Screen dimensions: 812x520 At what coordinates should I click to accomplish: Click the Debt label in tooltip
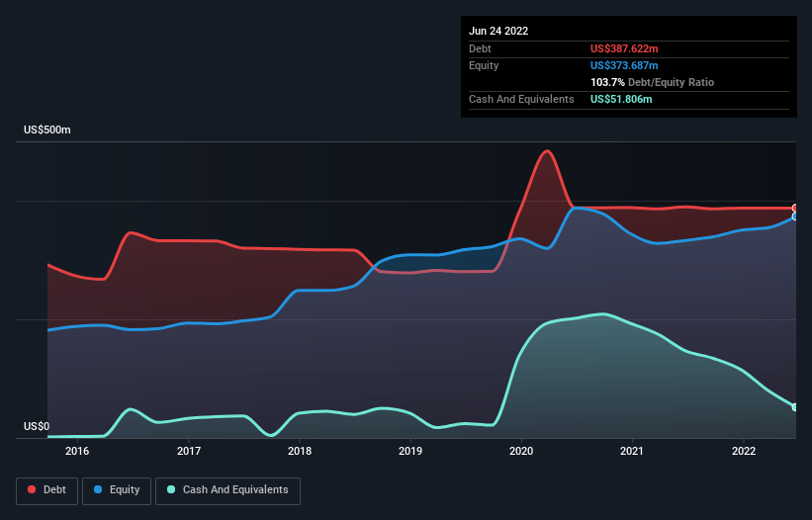[x=480, y=48]
